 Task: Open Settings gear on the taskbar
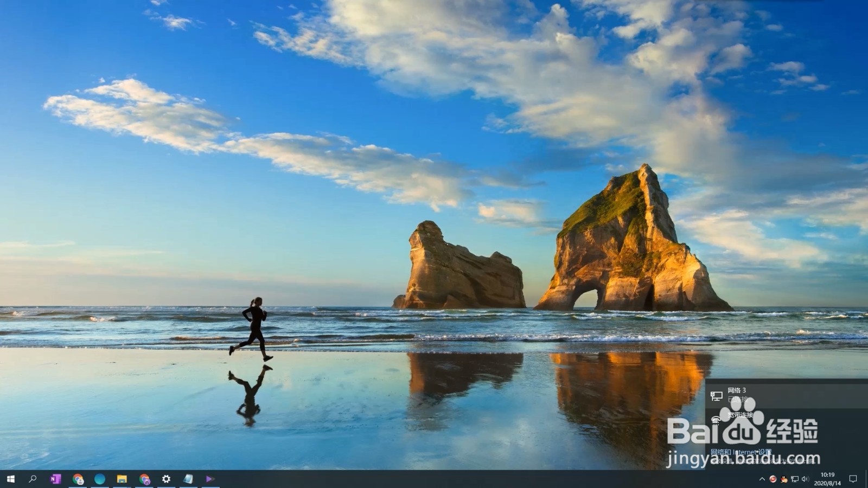pyautogui.click(x=167, y=479)
